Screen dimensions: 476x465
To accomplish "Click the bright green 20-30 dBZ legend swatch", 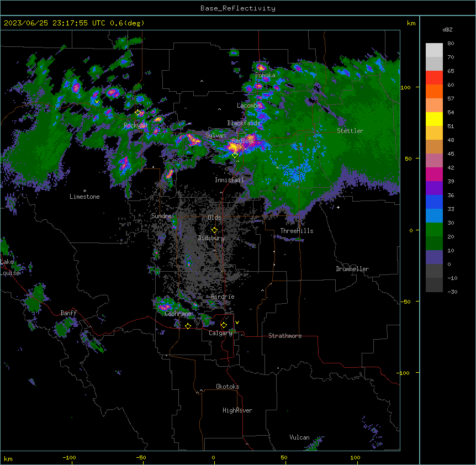I will click(x=434, y=230).
